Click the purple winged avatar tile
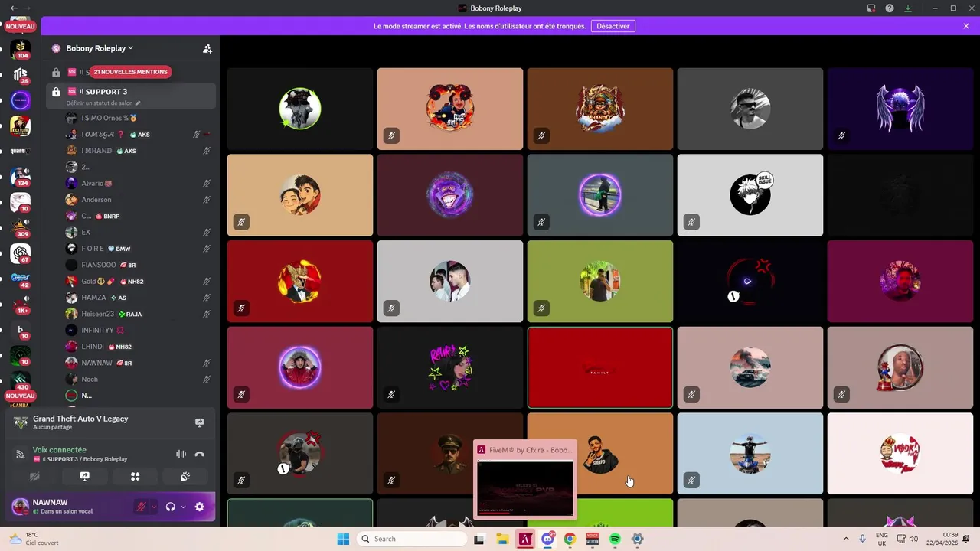 click(900, 109)
